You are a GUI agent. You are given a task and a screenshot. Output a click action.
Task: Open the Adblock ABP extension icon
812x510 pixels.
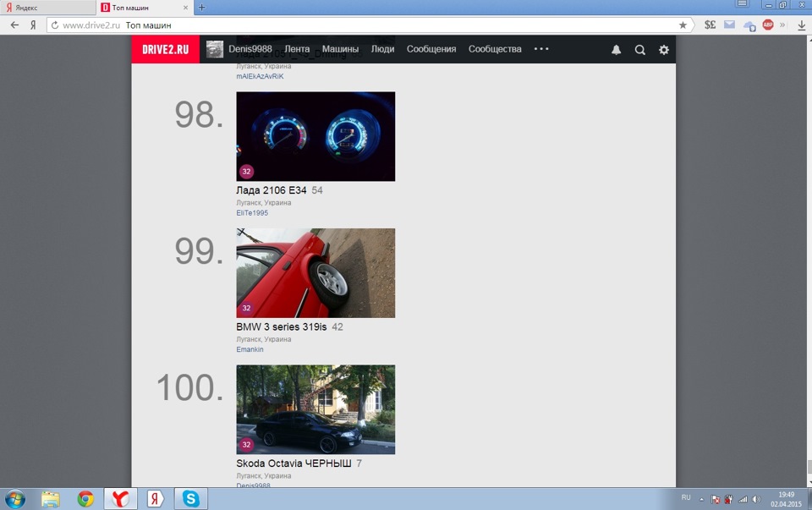pyautogui.click(x=768, y=25)
